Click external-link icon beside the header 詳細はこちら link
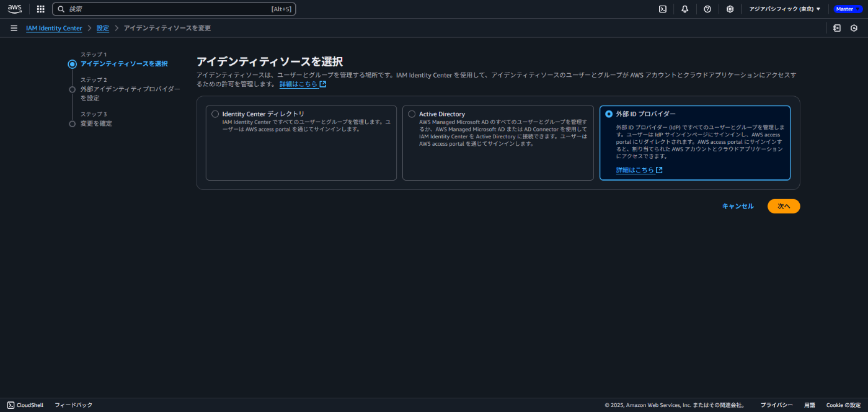 click(323, 84)
